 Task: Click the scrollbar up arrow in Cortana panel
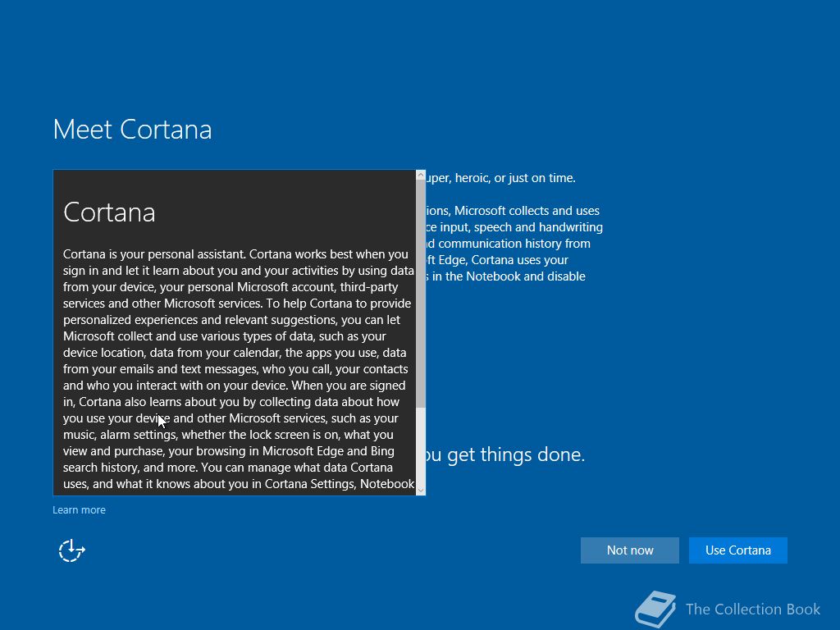coord(421,175)
